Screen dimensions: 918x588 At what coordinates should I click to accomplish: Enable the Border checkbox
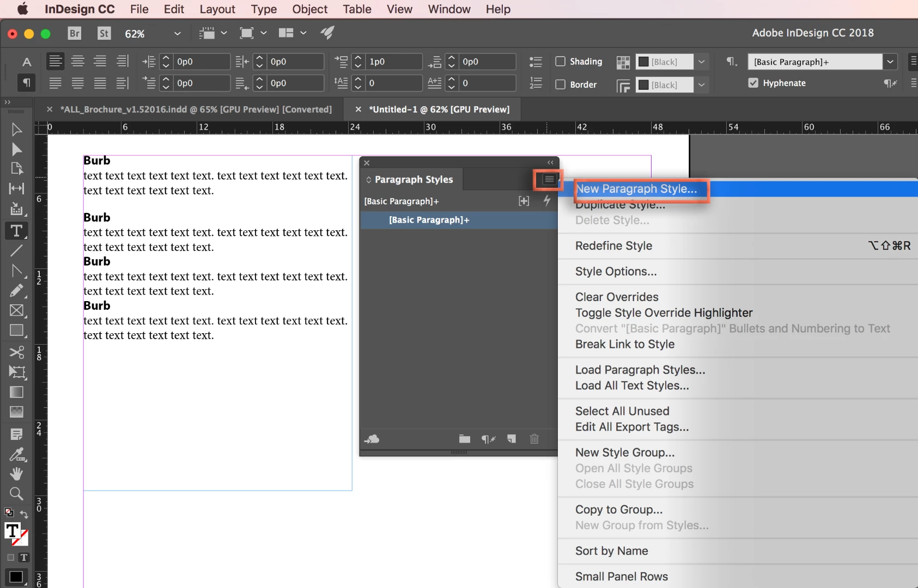click(x=560, y=84)
